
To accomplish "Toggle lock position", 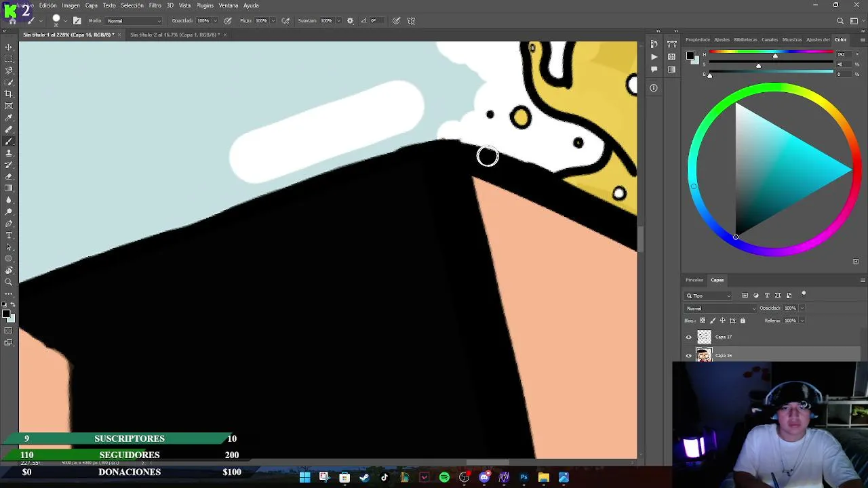I will point(722,321).
